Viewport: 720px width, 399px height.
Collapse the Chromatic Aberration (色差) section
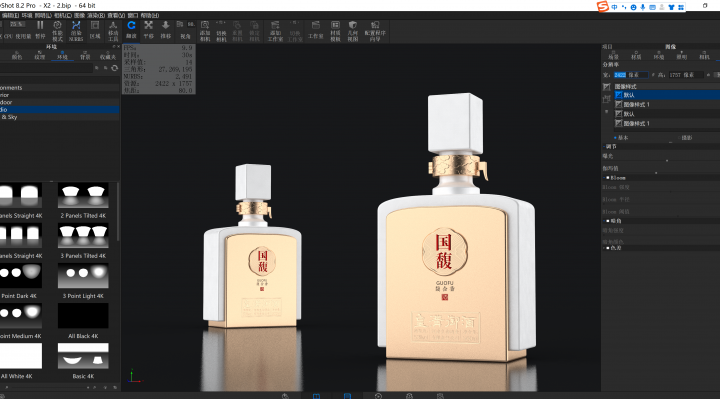click(x=604, y=248)
